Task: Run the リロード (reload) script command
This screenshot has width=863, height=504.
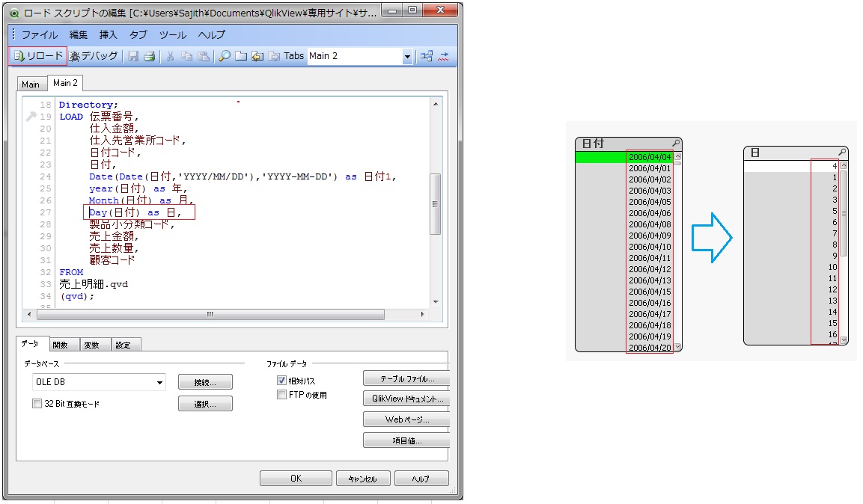Action: click(x=37, y=56)
